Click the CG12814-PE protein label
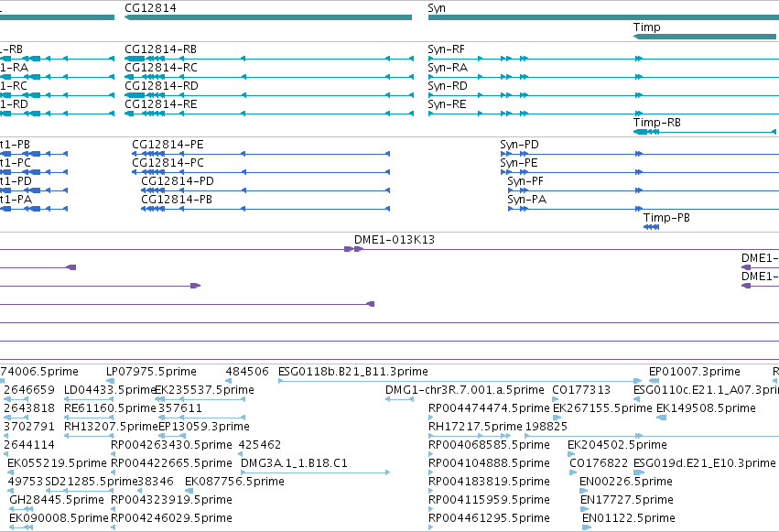 click(x=168, y=145)
